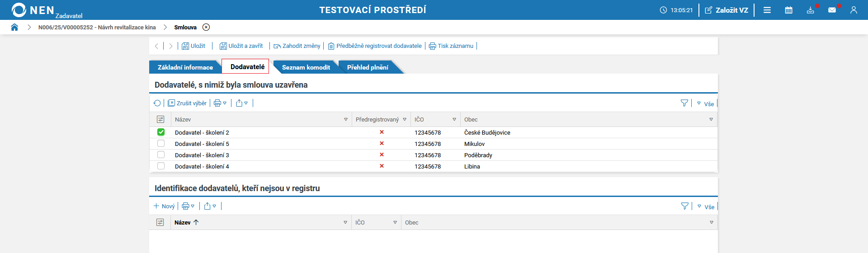Viewport: 868px width, 253px height.
Task: Open the calendar icon in header
Action: tap(788, 10)
